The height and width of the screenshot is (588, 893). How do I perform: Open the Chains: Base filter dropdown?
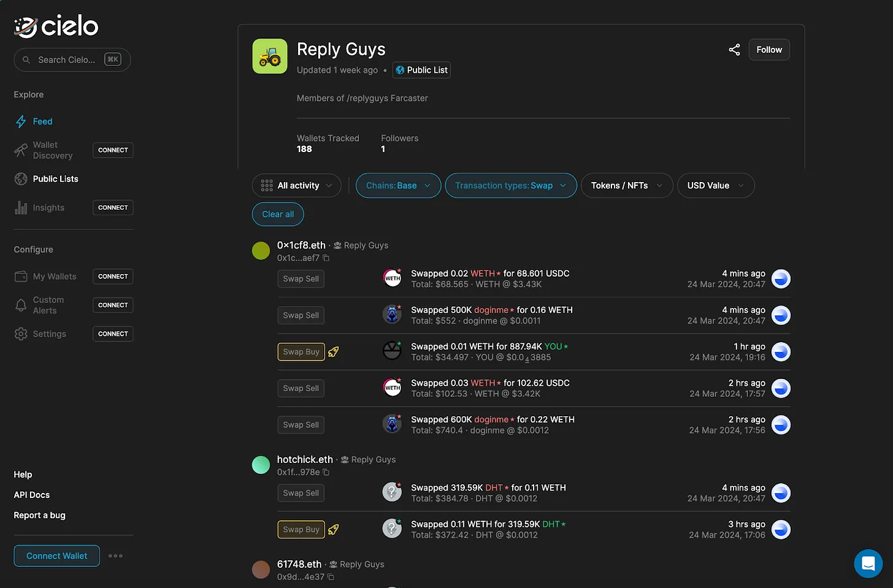(x=398, y=186)
